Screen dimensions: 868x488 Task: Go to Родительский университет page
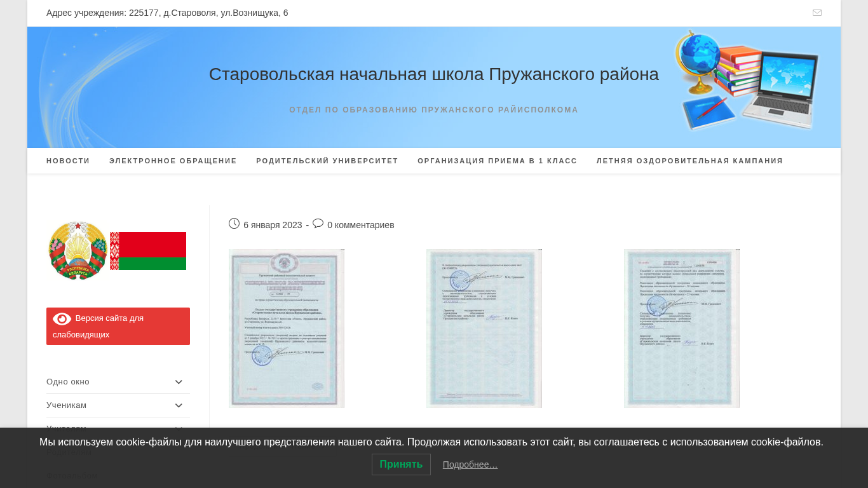[x=327, y=161]
